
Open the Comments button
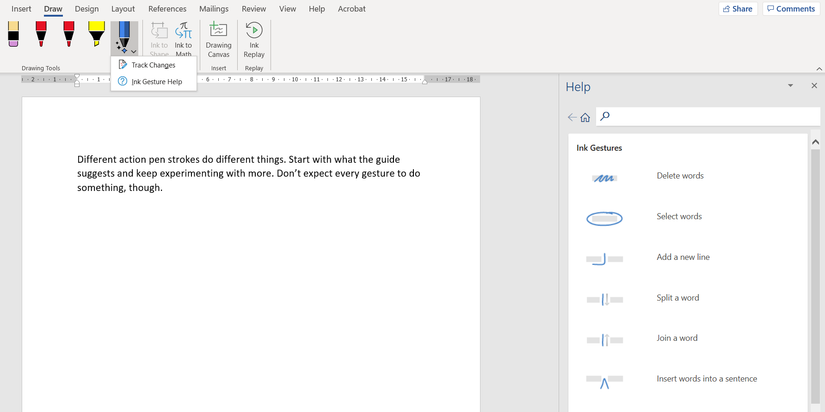790,8
